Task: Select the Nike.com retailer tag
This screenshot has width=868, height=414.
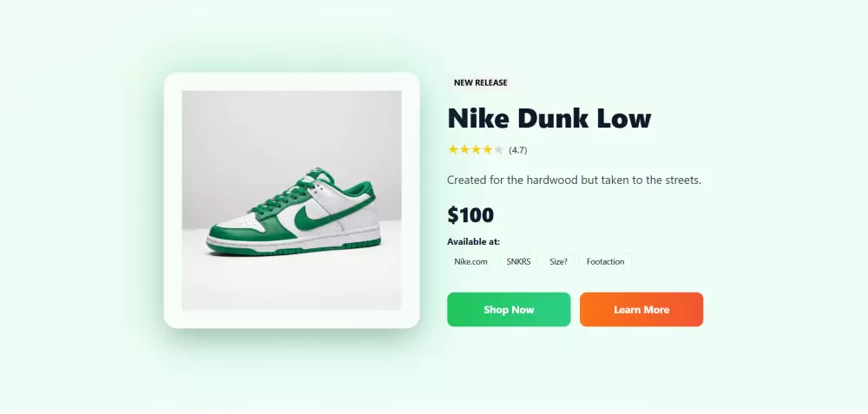Action: coord(471,261)
